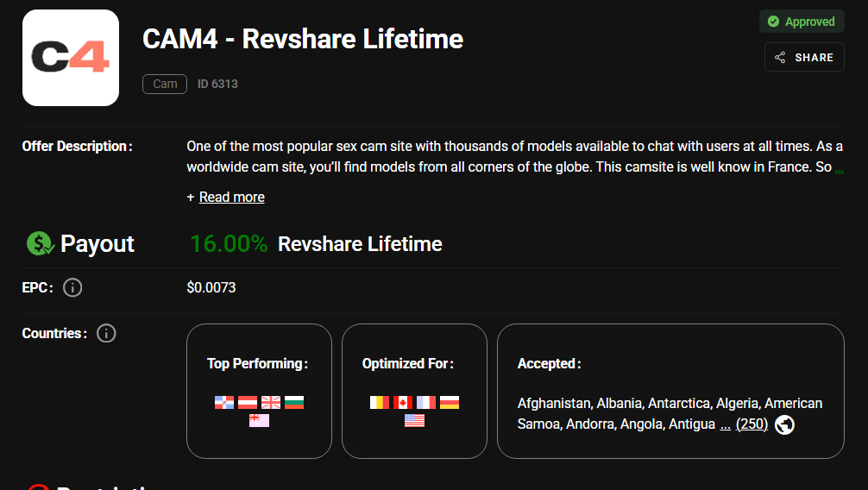
Task: Click the Countries label
Action: [x=54, y=333]
